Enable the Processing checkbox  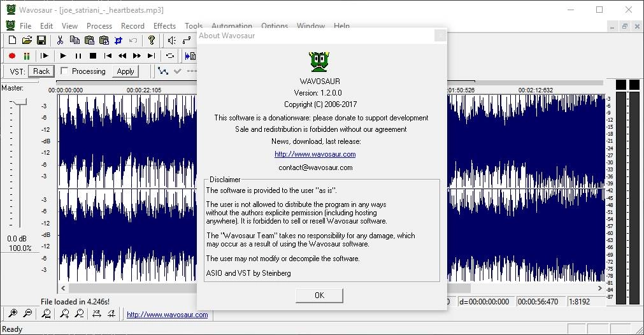point(64,71)
